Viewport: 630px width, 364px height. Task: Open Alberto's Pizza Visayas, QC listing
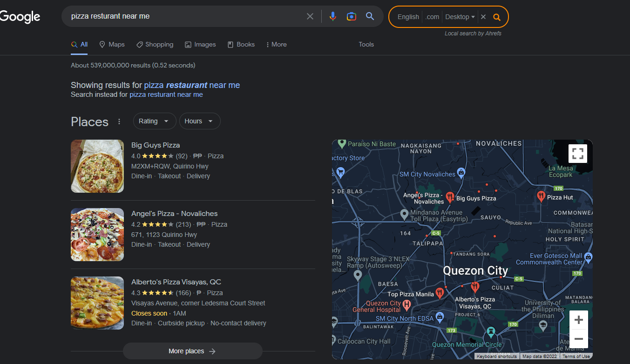[176, 282]
